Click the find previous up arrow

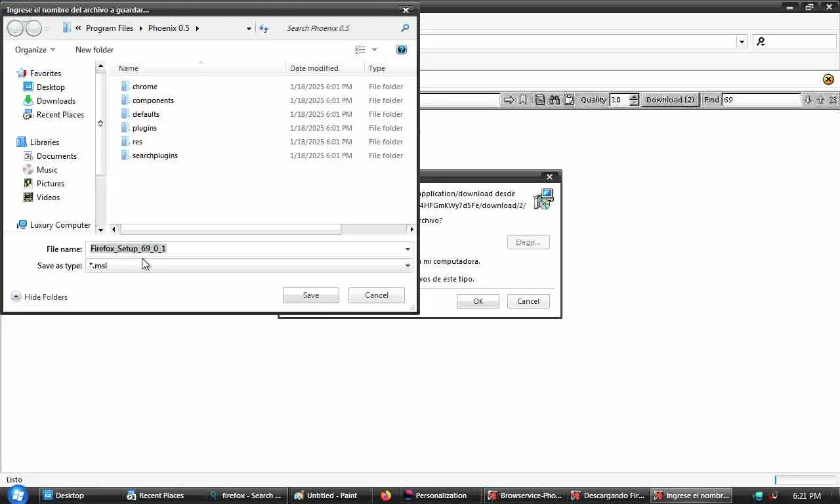coord(820,100)
